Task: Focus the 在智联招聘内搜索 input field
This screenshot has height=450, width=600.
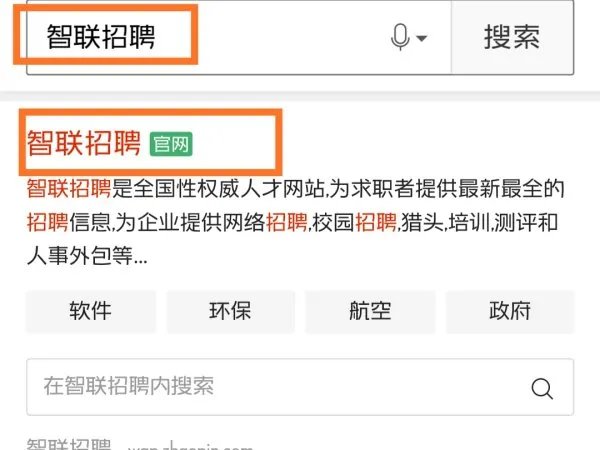Action: [300, 387]
